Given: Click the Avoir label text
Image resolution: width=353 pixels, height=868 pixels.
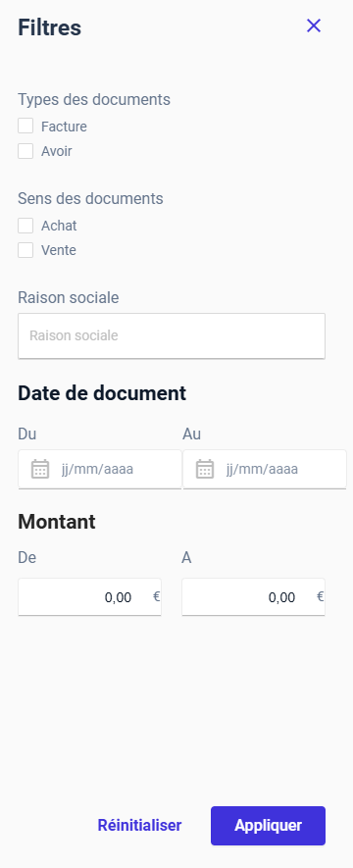Looking at the screenshot, I should (57, 151).
